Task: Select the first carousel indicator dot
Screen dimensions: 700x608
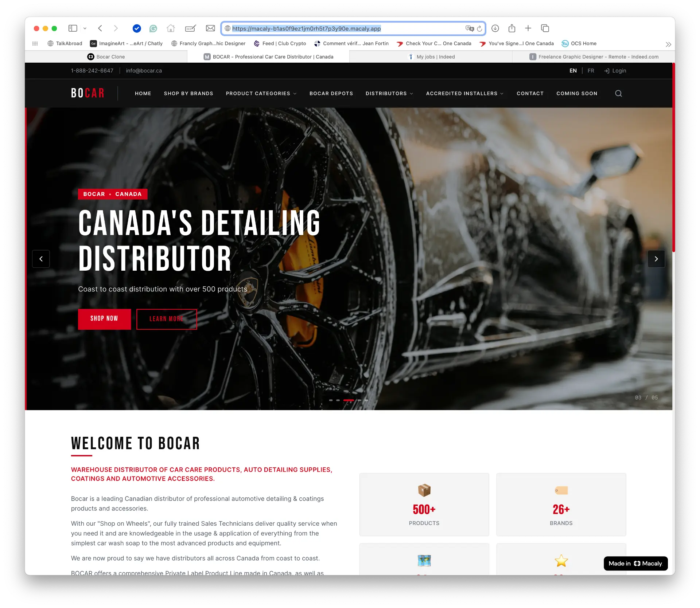Action: 331,400
